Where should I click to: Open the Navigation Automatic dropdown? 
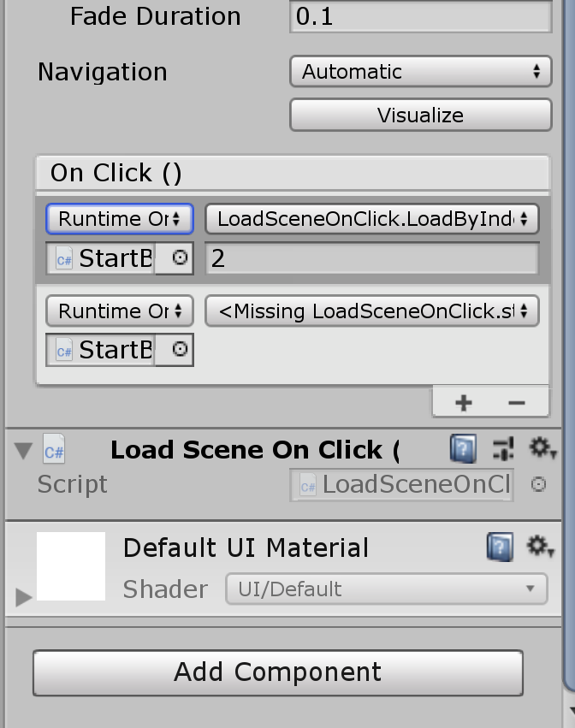pos(420,72)
